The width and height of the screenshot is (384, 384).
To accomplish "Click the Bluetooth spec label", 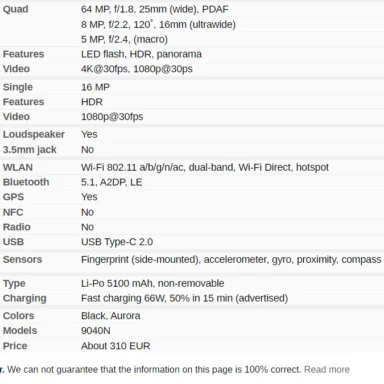I will tap(26, 182).
